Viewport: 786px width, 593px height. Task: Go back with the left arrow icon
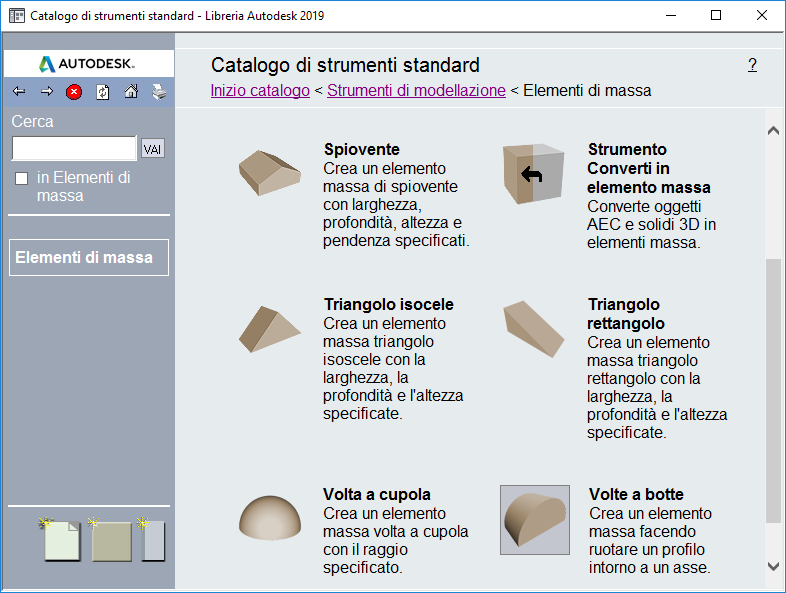click(19, 91)
